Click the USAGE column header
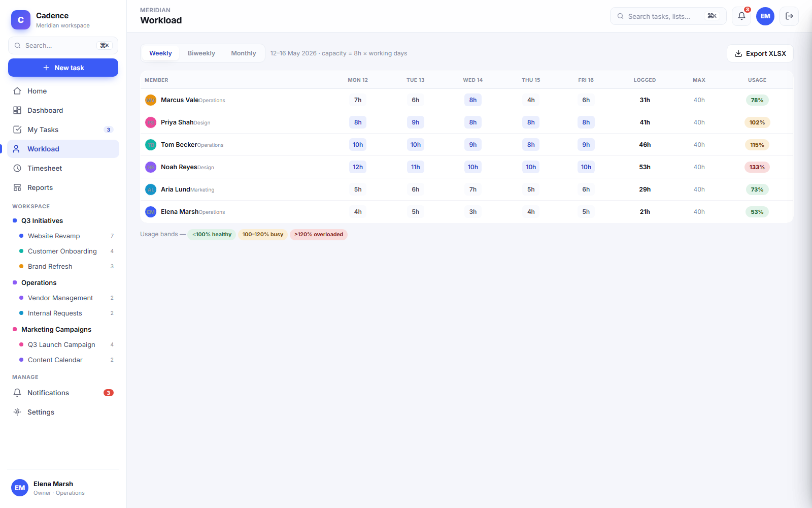This screenshot has height=508, width=812. [757, 80]
